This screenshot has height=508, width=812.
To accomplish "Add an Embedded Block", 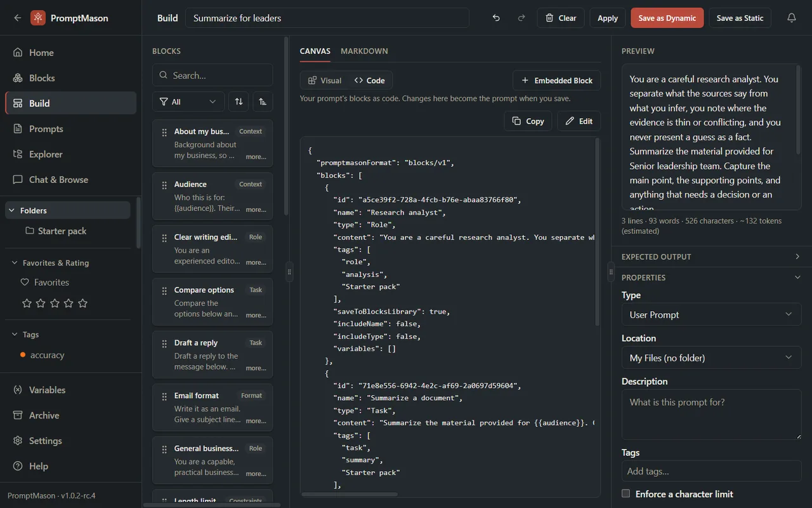I will 557,81.
